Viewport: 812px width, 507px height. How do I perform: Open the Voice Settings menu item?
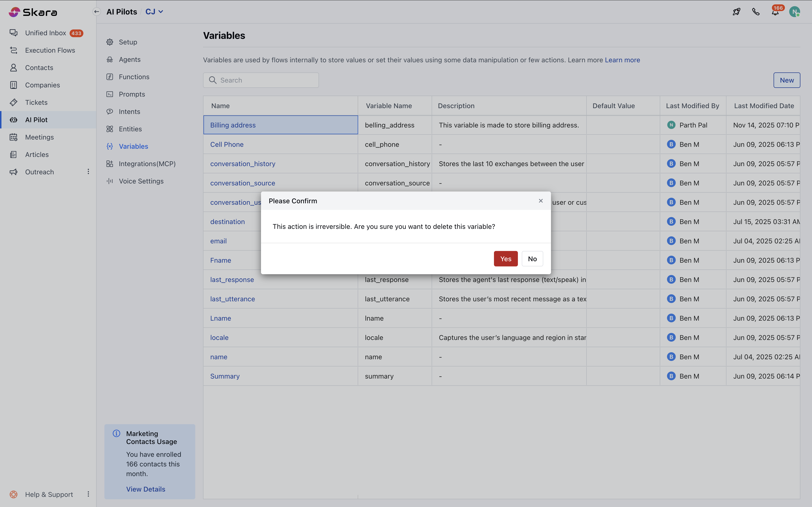[x=141, y=181]
